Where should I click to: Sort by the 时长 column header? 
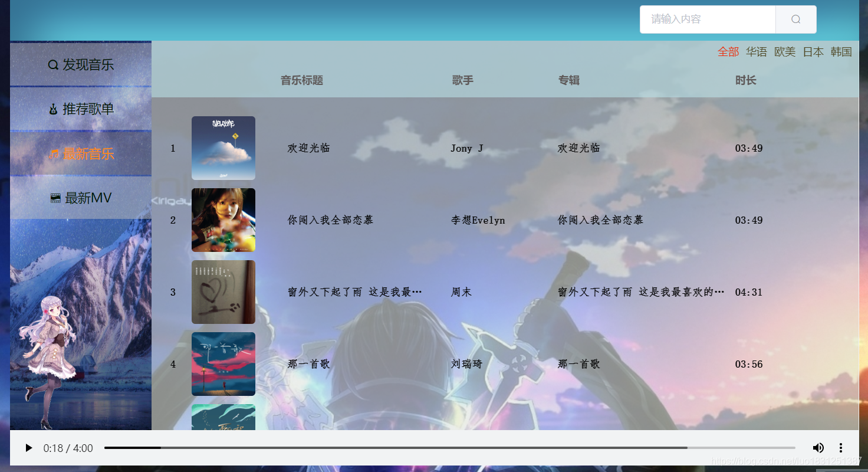coord(746,80)
